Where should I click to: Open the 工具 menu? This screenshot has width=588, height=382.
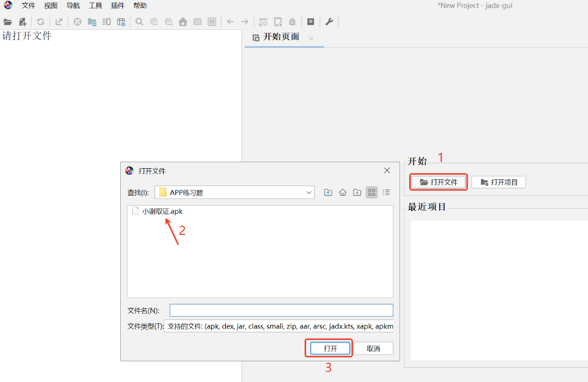coord(95,6)
